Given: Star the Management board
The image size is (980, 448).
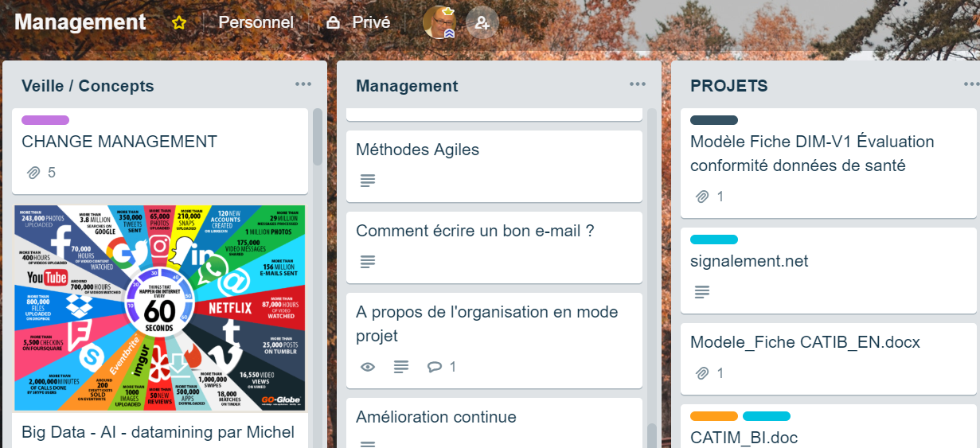Looking at the screenshot, I should point(179,23).
